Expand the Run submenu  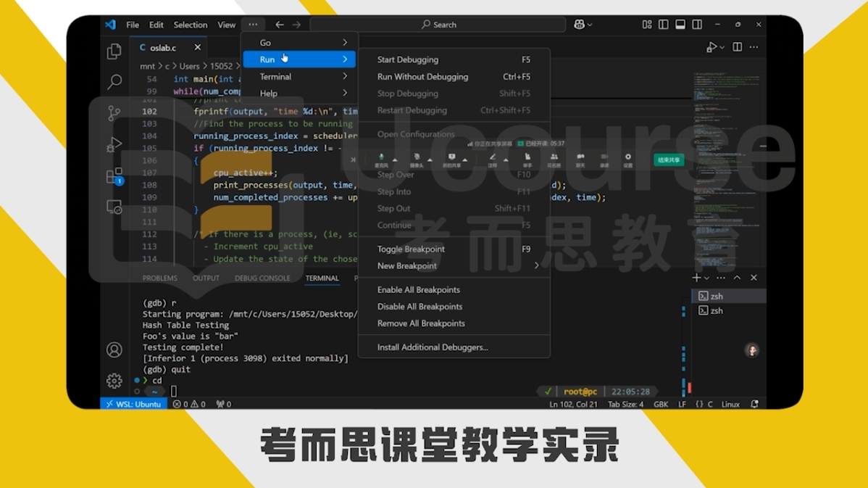[x=299, y=59]
